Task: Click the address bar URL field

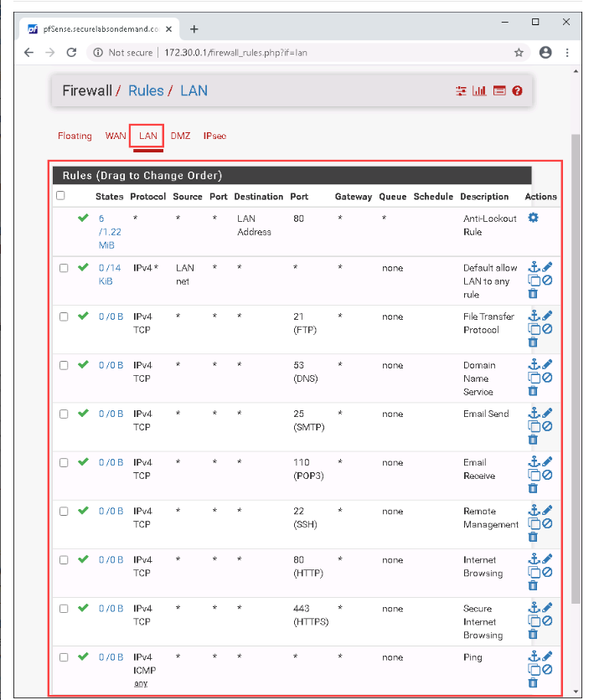Action: pos(308,53)
